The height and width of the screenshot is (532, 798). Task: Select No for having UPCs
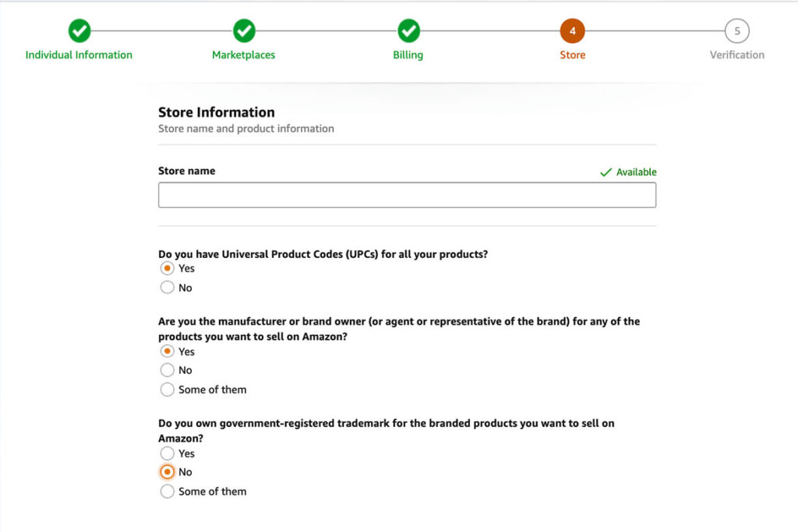[167, 287]
